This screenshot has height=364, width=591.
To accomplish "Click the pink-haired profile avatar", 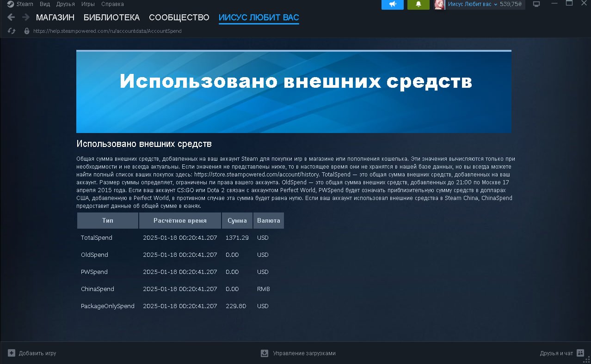I will pos(439,4).
